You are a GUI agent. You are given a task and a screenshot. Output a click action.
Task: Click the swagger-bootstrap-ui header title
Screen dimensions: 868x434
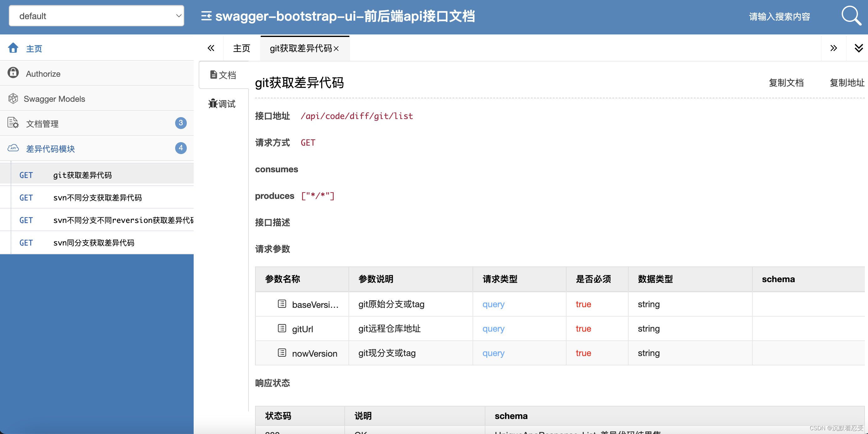click(x=345, y=16)
